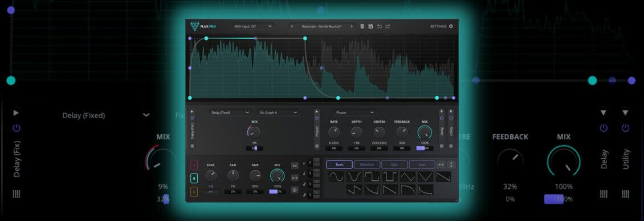644x221 pixels.
Task: Click the grid handle icon of the Phaser slot
Action: 317,146
